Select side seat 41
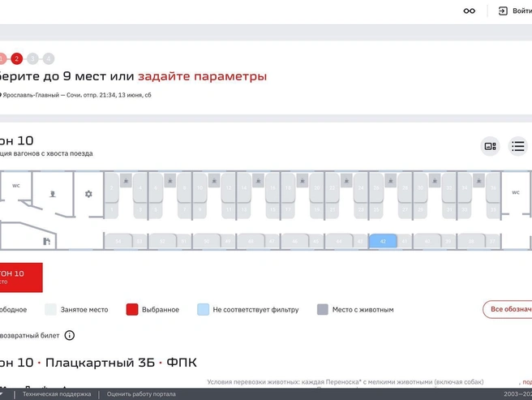 tap(404, 241)
